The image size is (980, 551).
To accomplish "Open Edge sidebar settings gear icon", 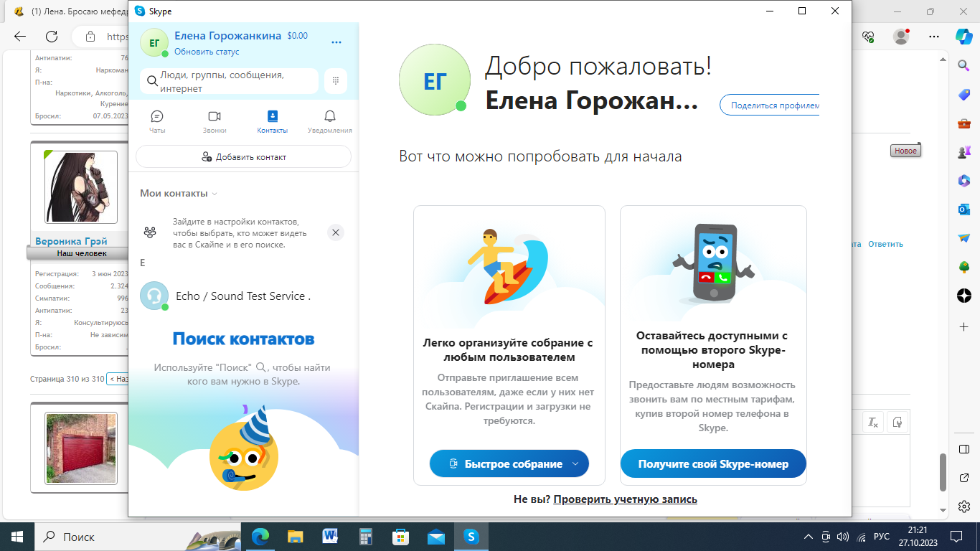I will tap(964, 507).
